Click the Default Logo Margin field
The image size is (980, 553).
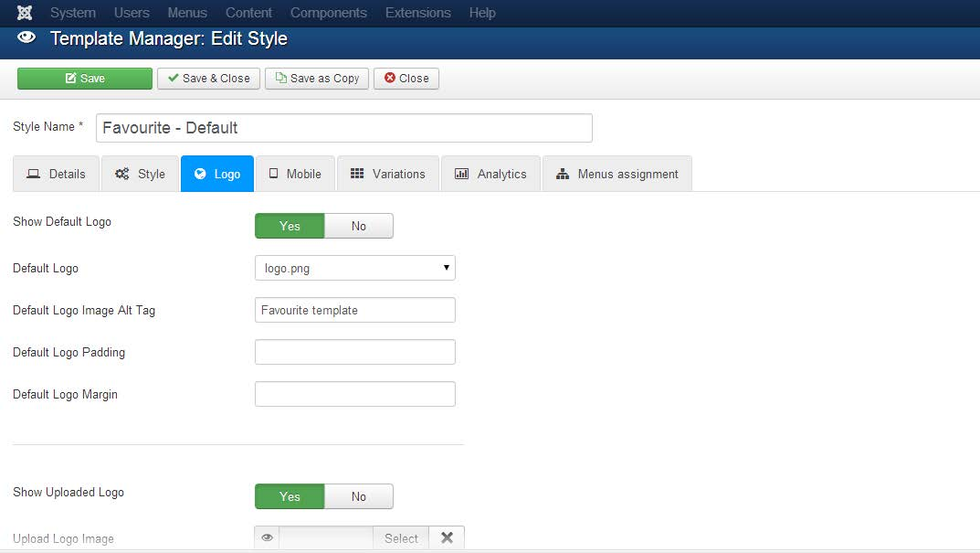355,393
